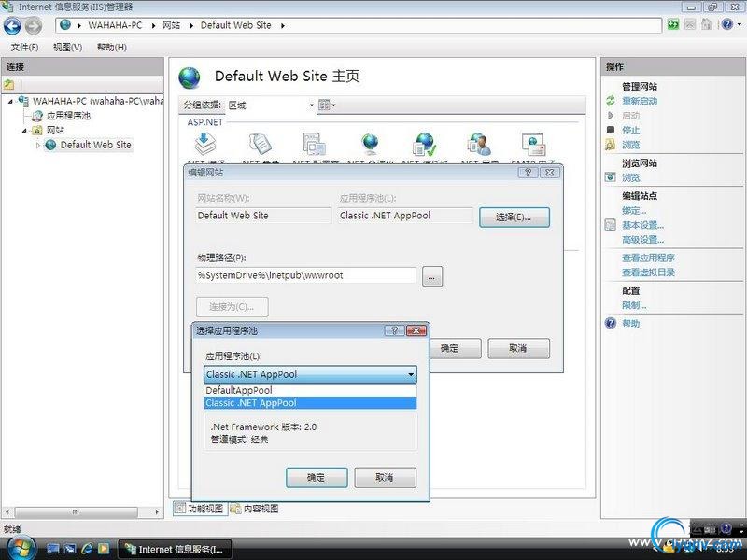The height and width of the screenshot is (560, 747).
Task: Click the Windows Start orb
Action: click(x=20, y=549)
